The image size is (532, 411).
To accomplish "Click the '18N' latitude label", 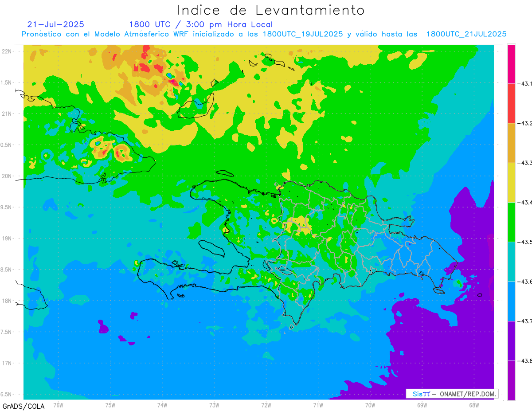I will tap(7, 301).
